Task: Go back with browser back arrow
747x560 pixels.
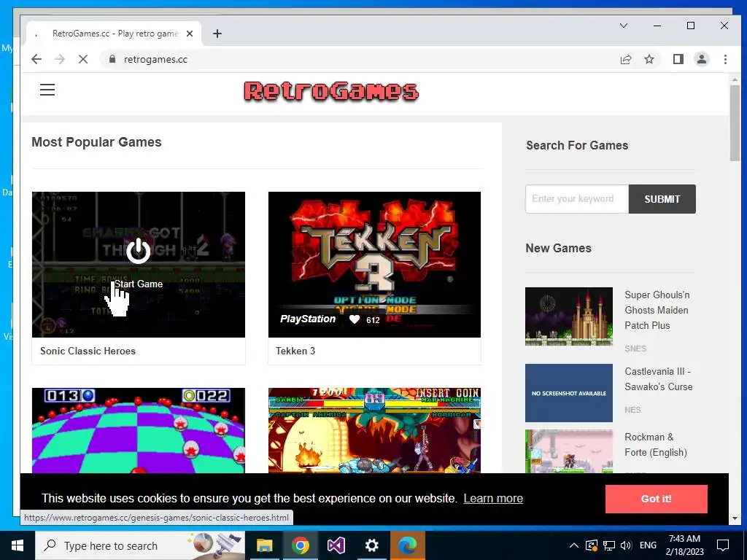Action: [x=36, y=59]
